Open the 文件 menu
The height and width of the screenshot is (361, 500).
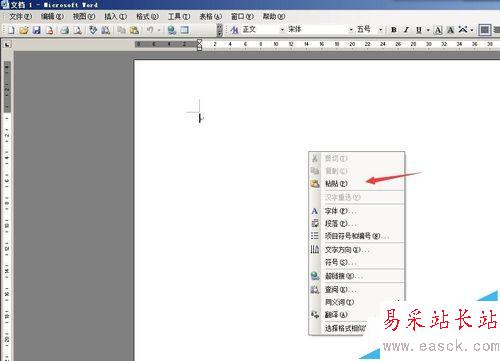pos(20,16)
